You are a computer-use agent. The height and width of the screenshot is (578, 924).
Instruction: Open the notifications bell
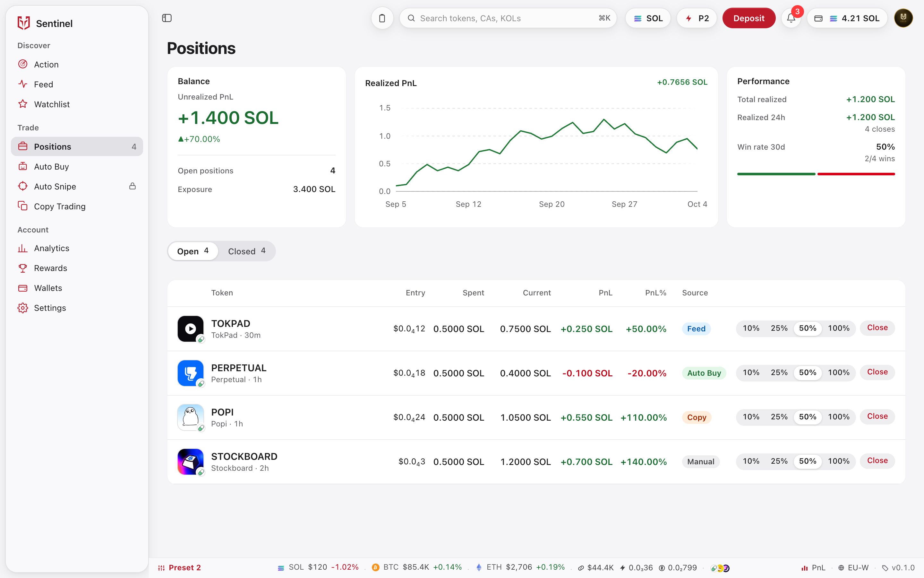791,18
